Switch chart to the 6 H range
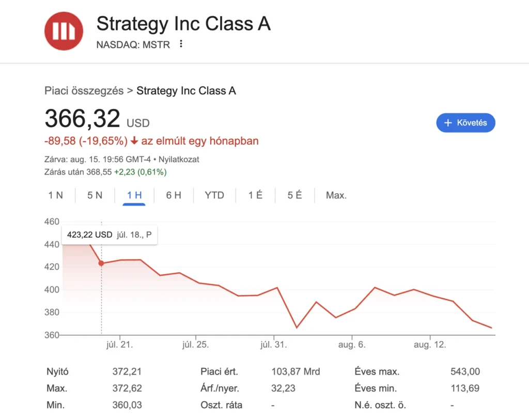Image resolution: width=529 pixels, height=420 pixels. 174,195
